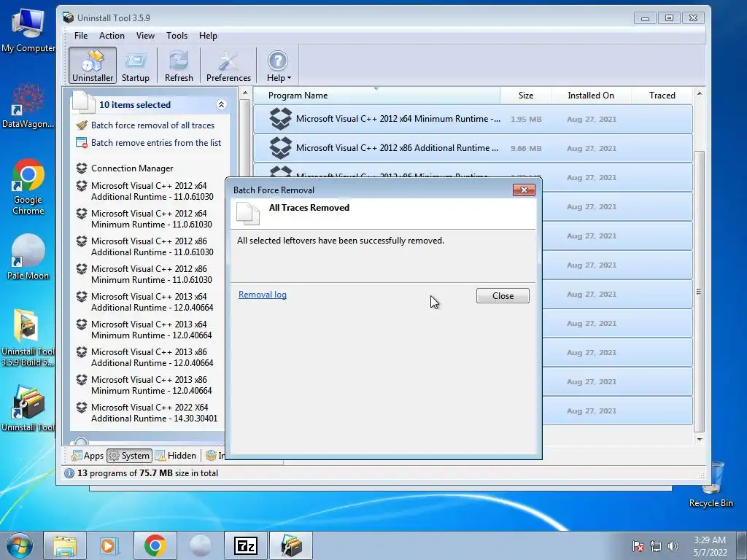Screen dimensions: 747x560
Task: Open the File menu
Action: (80, 36)
